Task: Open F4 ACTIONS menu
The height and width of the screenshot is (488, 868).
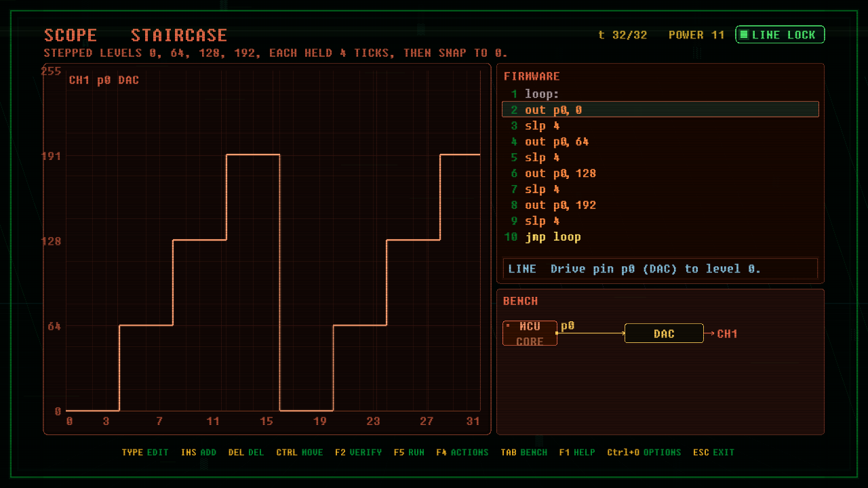Action: (462, 452)
